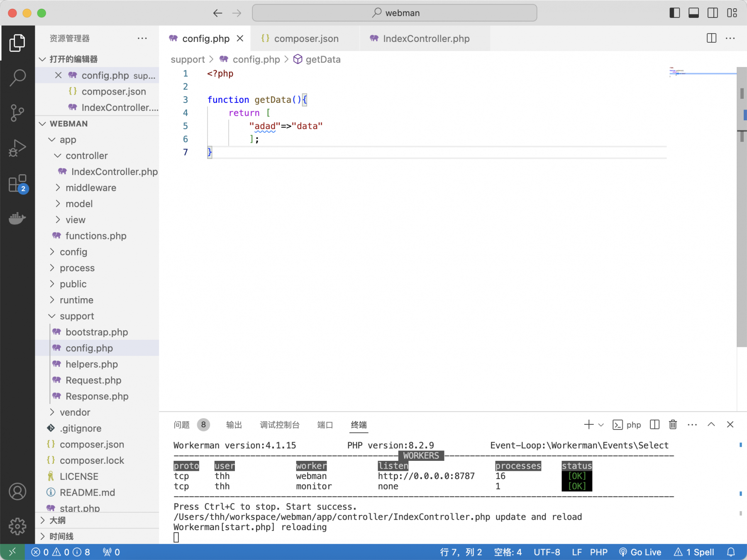Open the Customize Layout button
Screen dimensions: 747x560
click(x=732, y=13)
